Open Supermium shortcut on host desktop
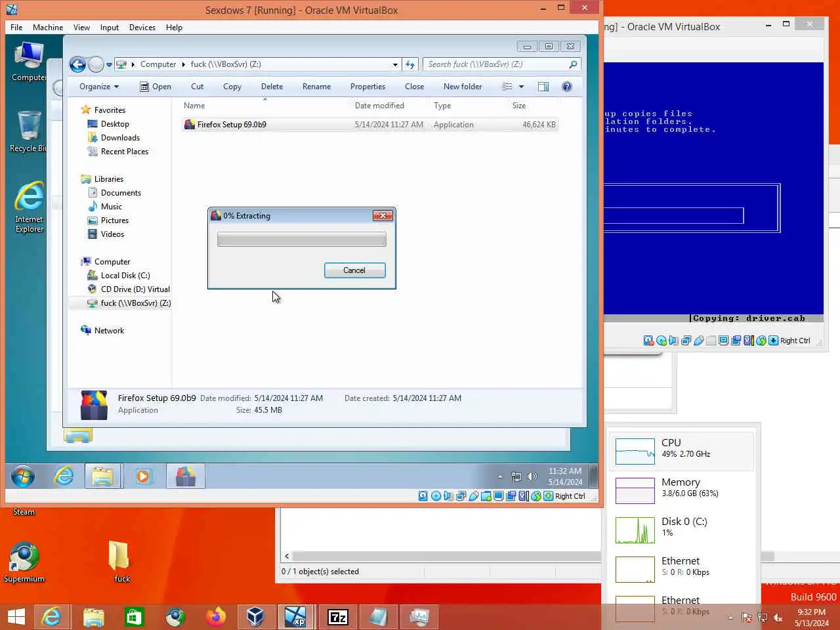Screen dimensions: 840x630 pyautogui.click(x=24, y=562)
